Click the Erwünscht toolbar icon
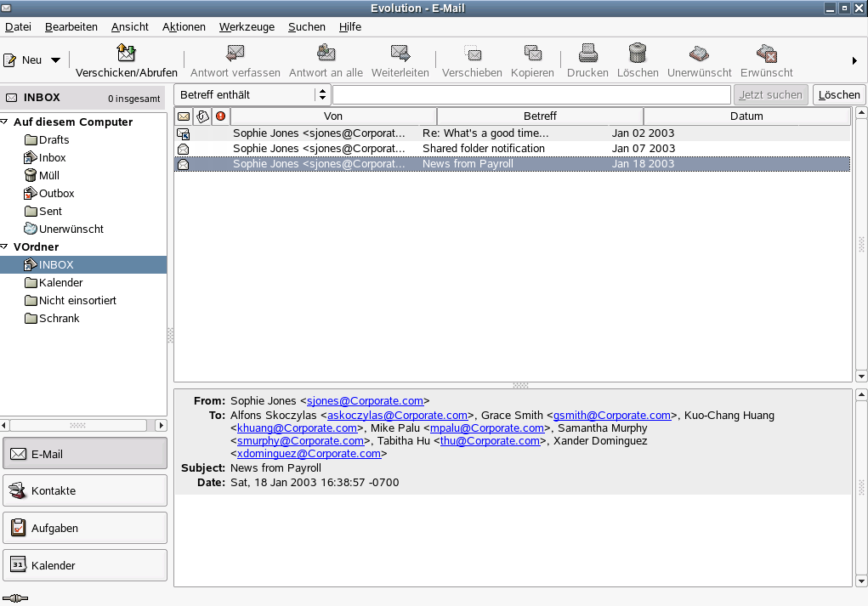 [765, 54]
